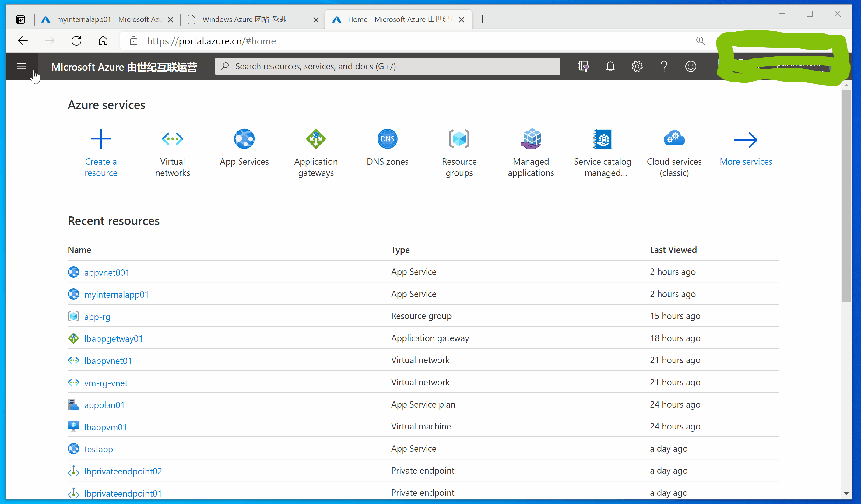Image resolution: width=861 pixels, height=504 pixels.
Task: Open the Feedback smiley icon
Action: coord(691,66)
